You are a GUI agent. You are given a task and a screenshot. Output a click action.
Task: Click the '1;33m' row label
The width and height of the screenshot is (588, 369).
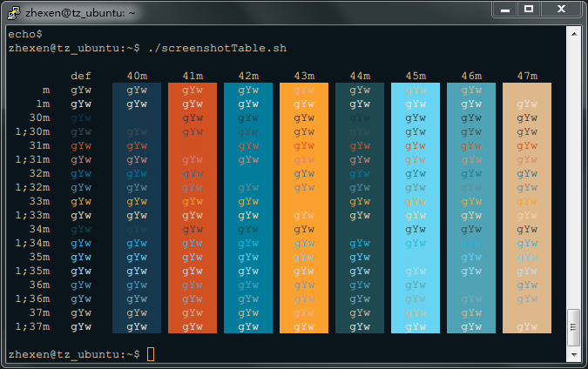tap(32, 216)
